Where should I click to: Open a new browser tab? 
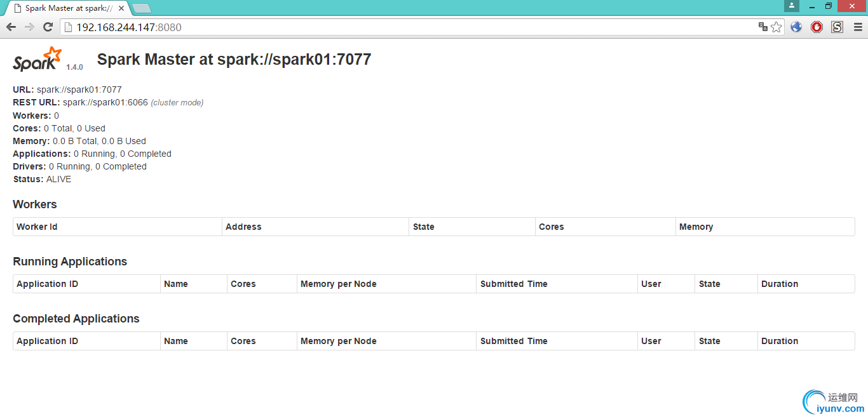[142, 8]
